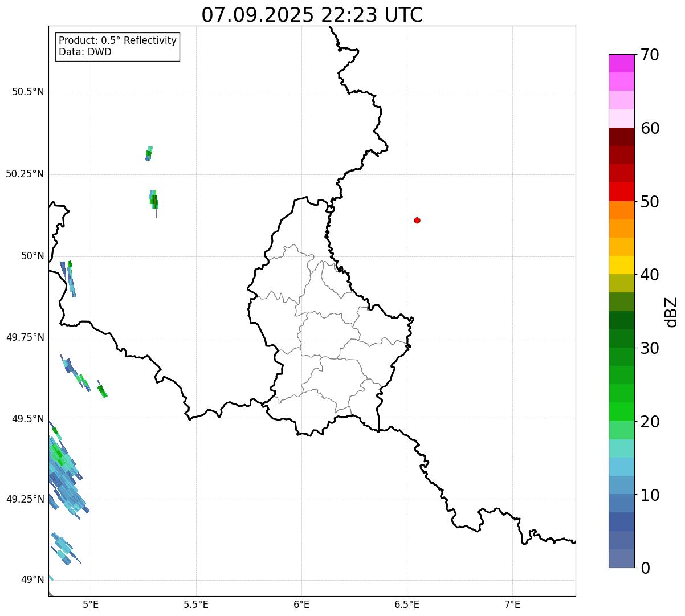Click the red station marker dot
Screen dimensions: 685x616
(417, 220)
